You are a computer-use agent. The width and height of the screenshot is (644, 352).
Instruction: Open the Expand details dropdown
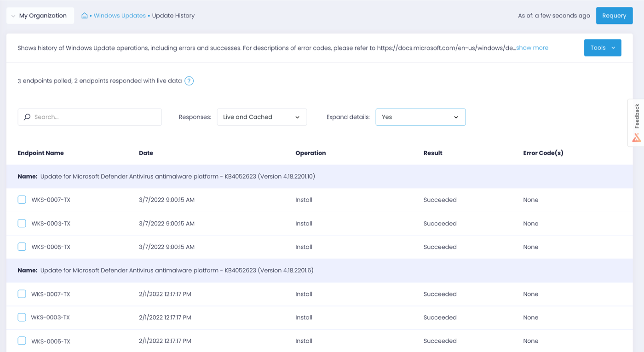(420, 117)
